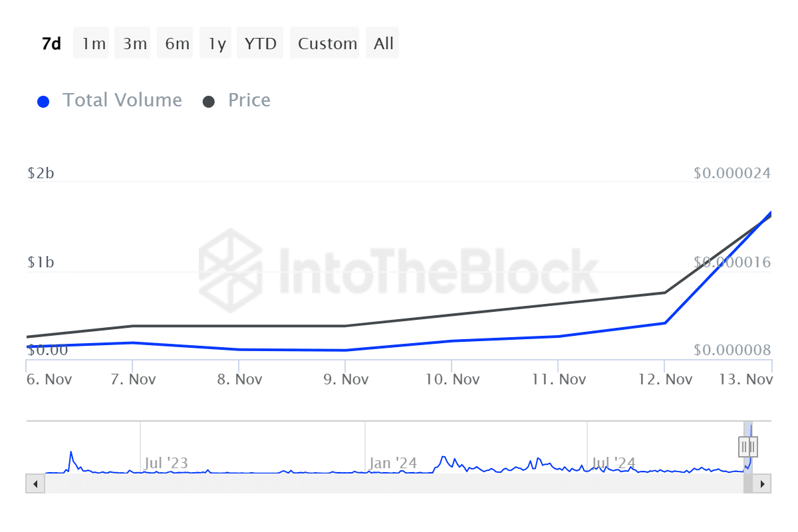Switch to the 1m time range
798x532 pixels.
pyautogui.click(x=91, y=43)
